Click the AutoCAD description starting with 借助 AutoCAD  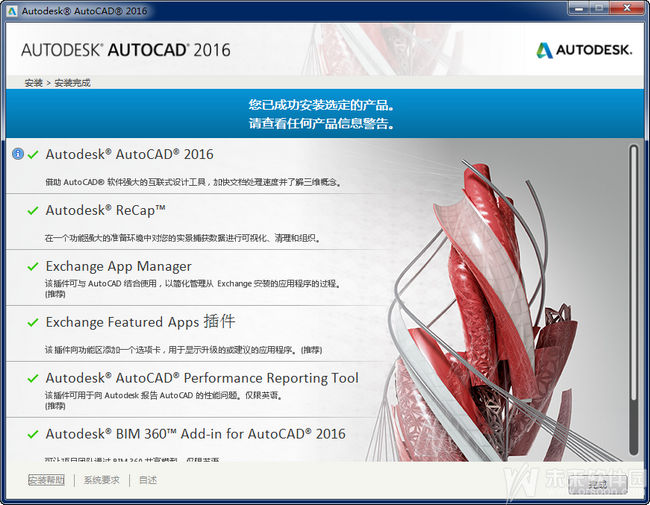click(194, 182)
